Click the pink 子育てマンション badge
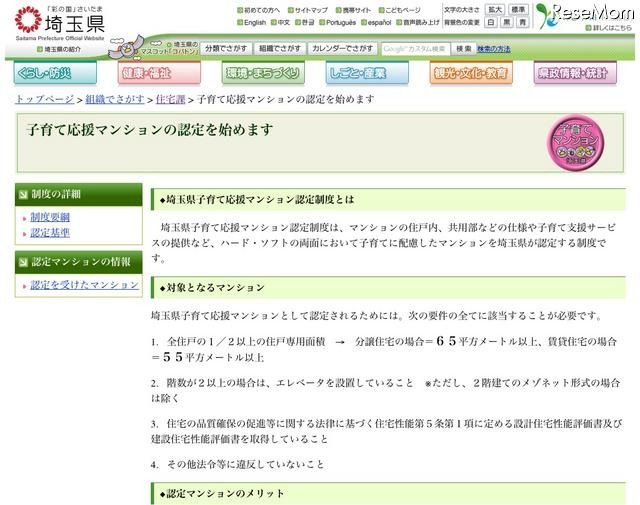The width and height of the screenshot is (640, 505). (x=575, y=142)
